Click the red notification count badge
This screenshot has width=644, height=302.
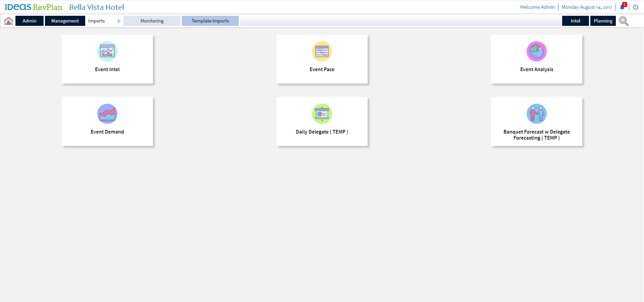[625, 4]
